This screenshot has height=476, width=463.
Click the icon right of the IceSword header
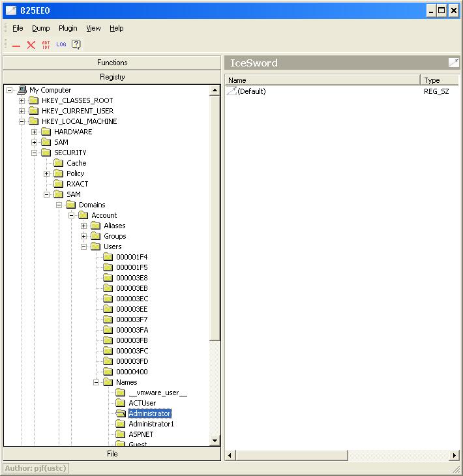453,63
